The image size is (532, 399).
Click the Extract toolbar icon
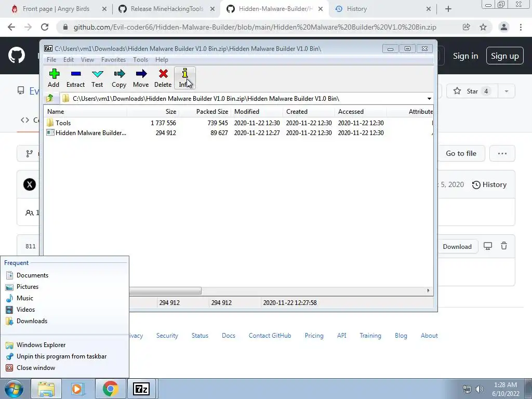(75, 78)
